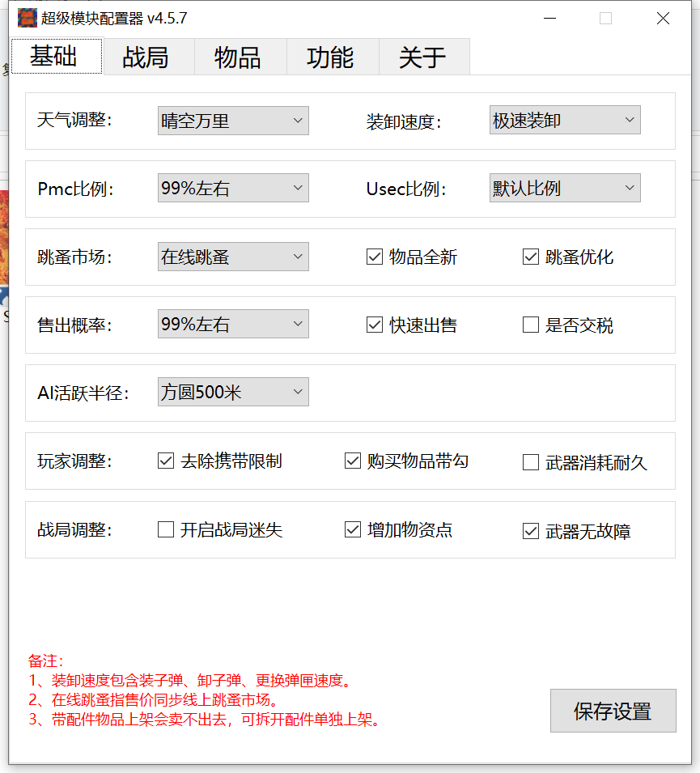The image size is (700, 773).
Task: Enable the 是否交税 option
Action: click(530, 325)
